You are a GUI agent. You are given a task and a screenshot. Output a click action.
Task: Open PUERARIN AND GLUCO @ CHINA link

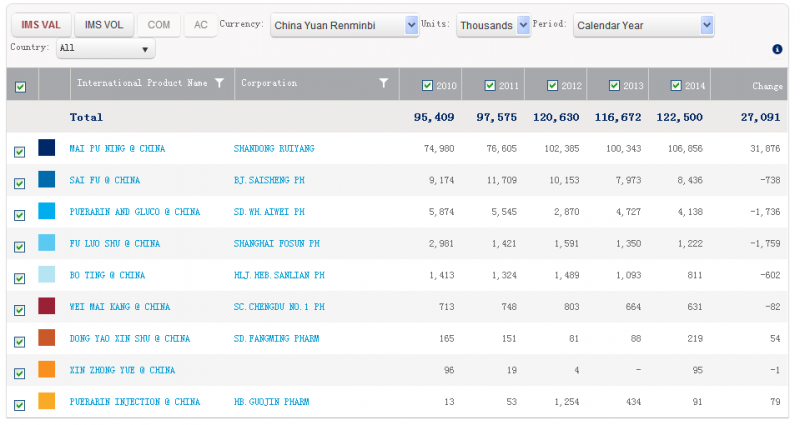coord(135,212)
